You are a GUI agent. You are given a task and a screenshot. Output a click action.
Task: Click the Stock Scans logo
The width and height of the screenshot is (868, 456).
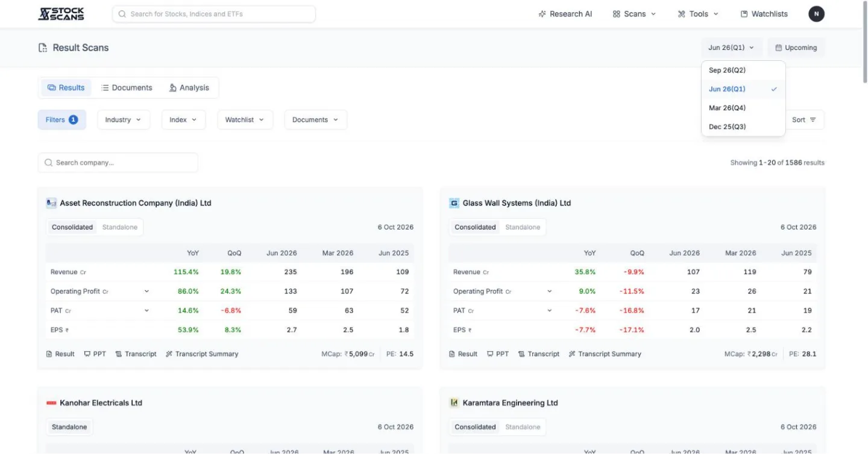pyautogui.click(x=61, y=14)
